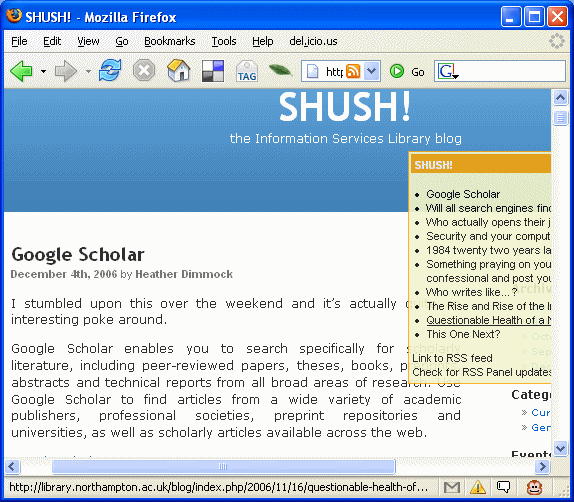The width and height of the screenshot is (574, 502).
Task: Click the Greasemonkey monkey status icon
Action: pyautogui.click(x=534, y=487)
